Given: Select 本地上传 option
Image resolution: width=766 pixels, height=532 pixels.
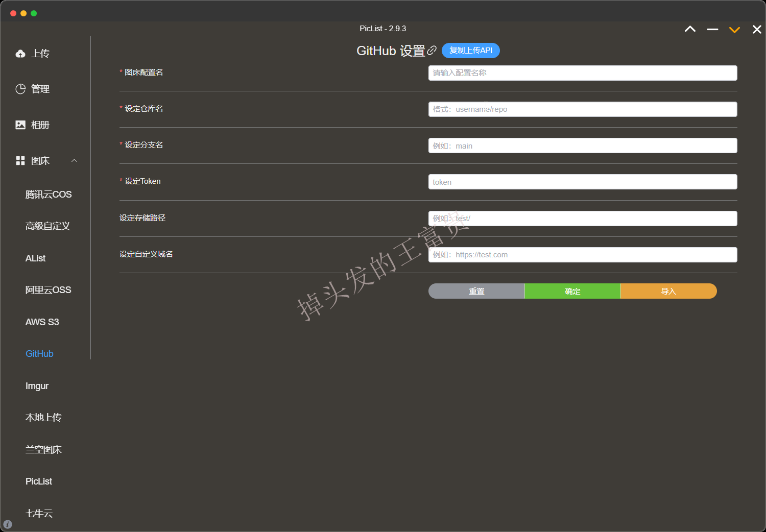Looking at the screenshot, I should pyautogui.click(x=43, y=418).
